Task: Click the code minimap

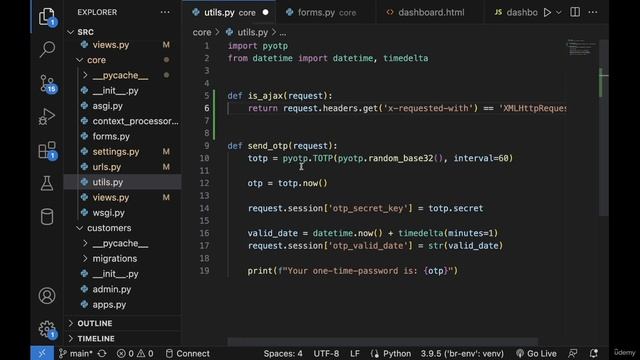Action: 581,48
